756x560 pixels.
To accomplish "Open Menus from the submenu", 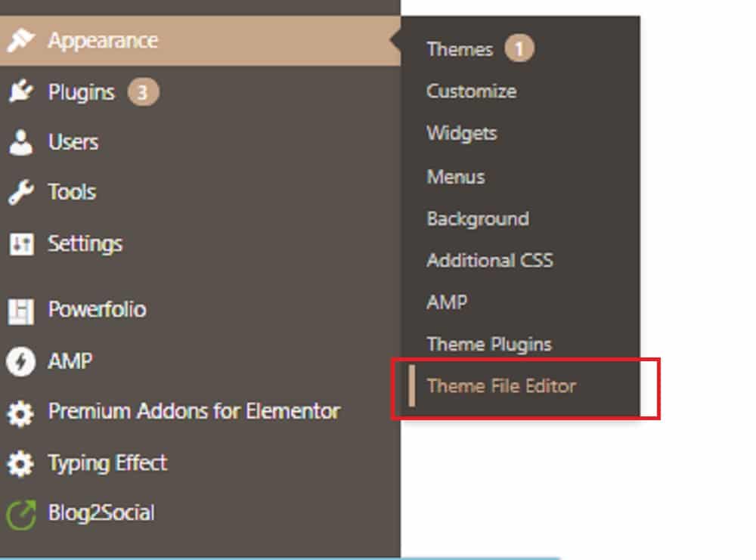I will click(x=456, y=177).
